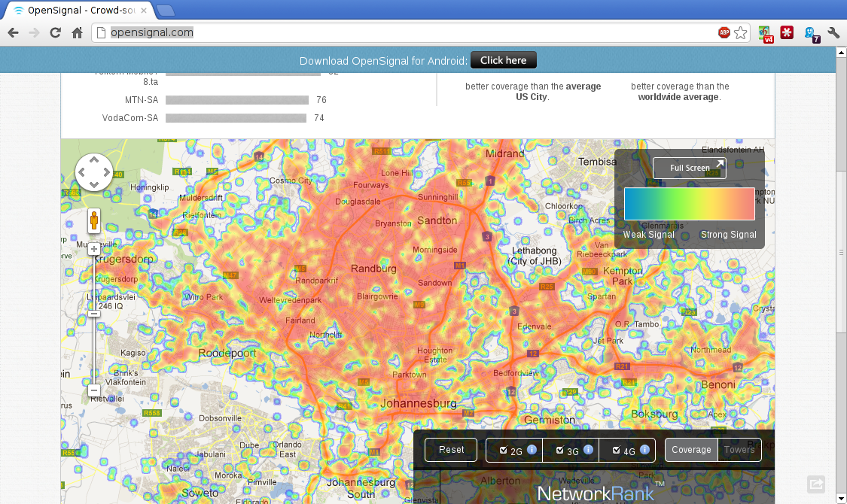Go forward in browser history
The image size is (847, 504).
coord(34,33)
